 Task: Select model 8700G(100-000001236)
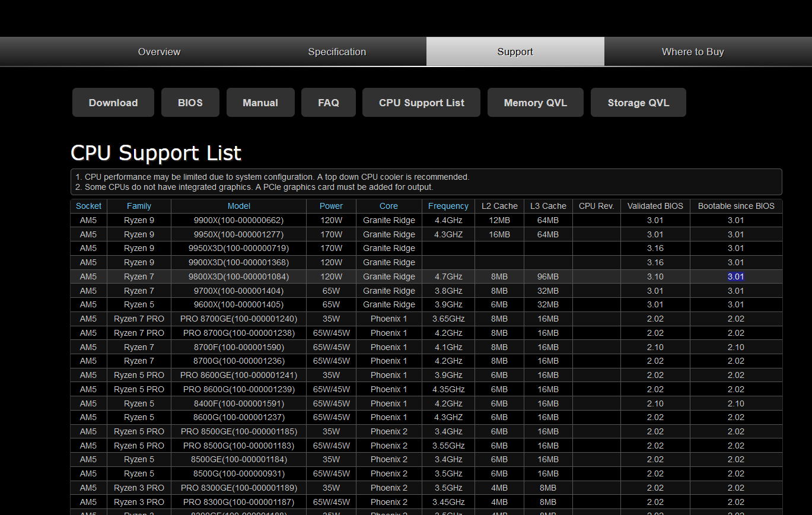(239, 361)
